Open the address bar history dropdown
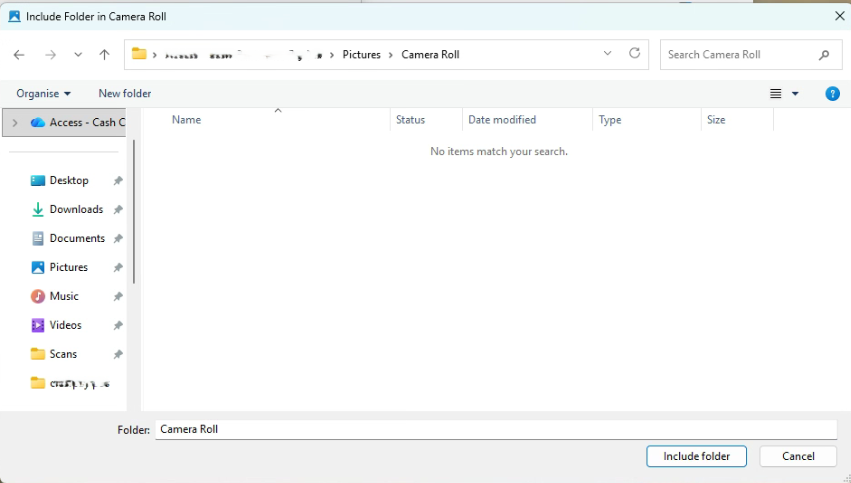851x483 pixels. click(x=607, y=53)
